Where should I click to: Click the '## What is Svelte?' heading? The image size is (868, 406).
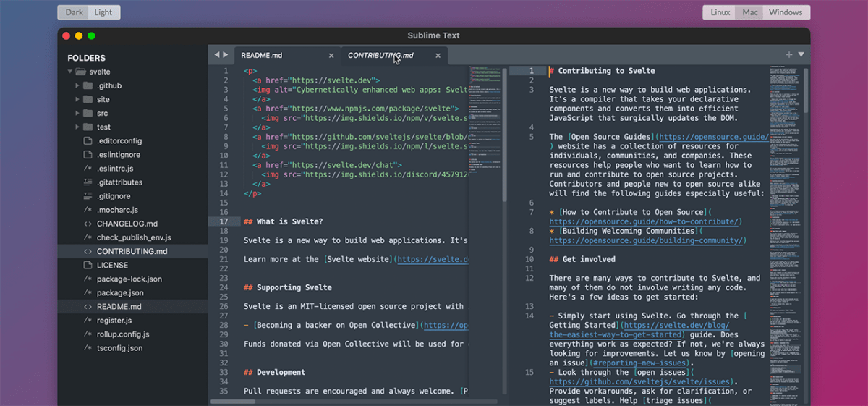tap(284, 221)
